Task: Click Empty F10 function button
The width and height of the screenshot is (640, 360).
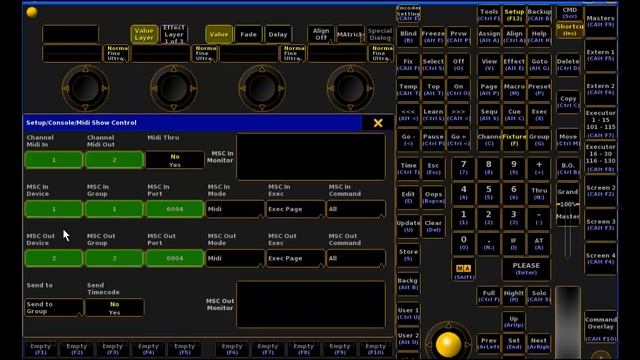Action: (376, 349)
